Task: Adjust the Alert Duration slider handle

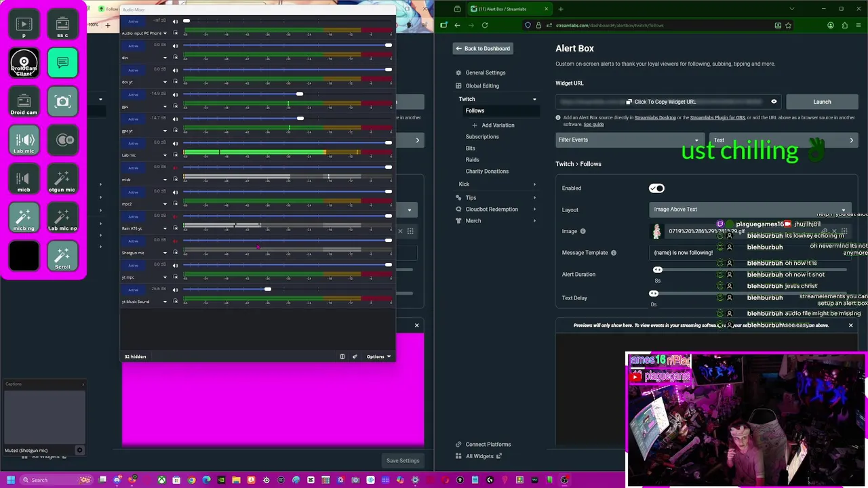Action: coord(658,270)
